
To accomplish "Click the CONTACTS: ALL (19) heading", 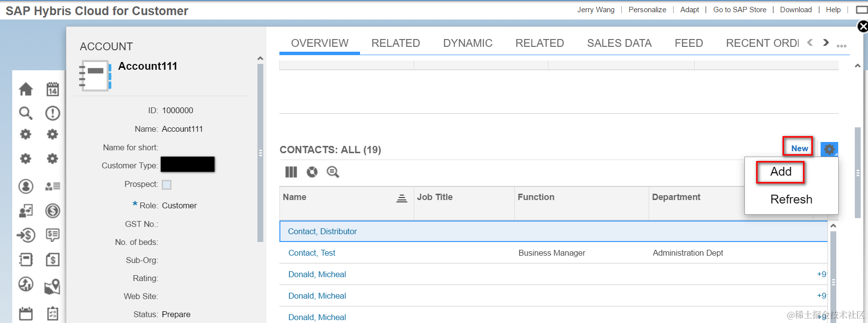I will pyautogui.click(x=330, y=150).
